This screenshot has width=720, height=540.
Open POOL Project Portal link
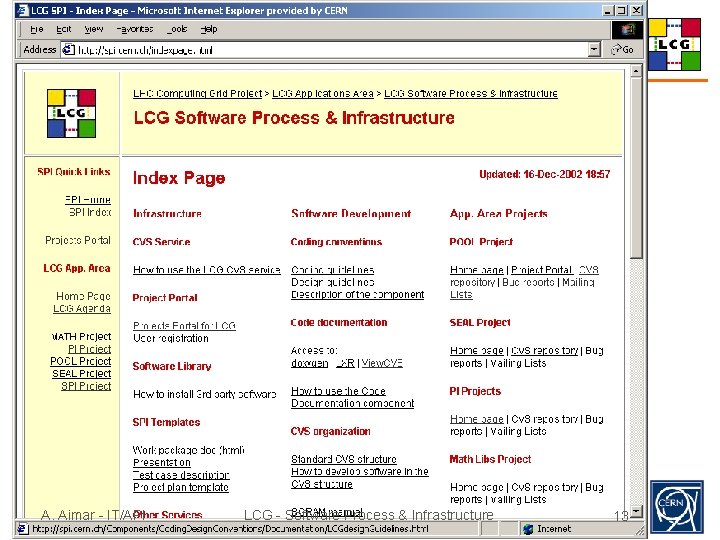pyautogui.click(x=542, y=270)
